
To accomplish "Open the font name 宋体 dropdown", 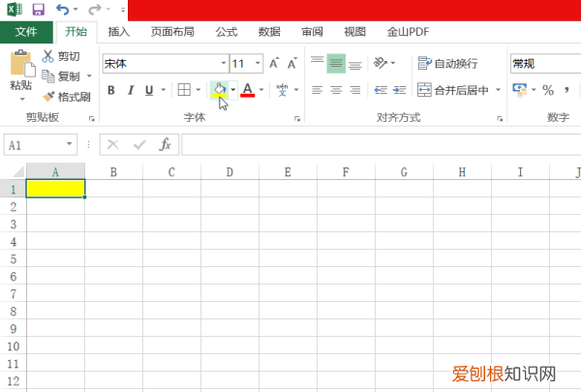I will pos(224,63).
